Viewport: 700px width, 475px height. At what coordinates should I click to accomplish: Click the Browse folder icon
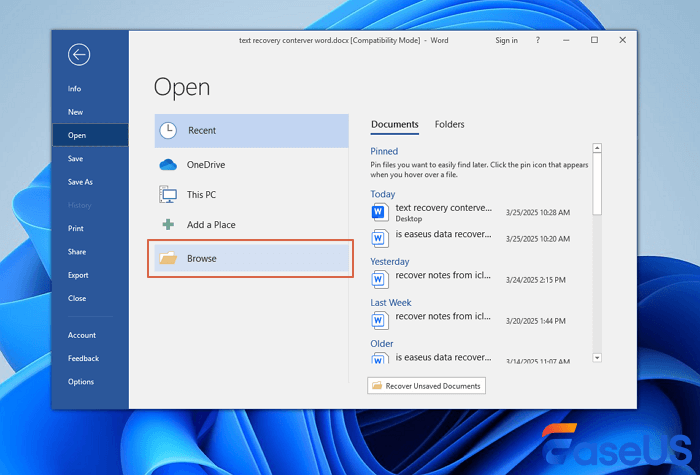point(168,259)
